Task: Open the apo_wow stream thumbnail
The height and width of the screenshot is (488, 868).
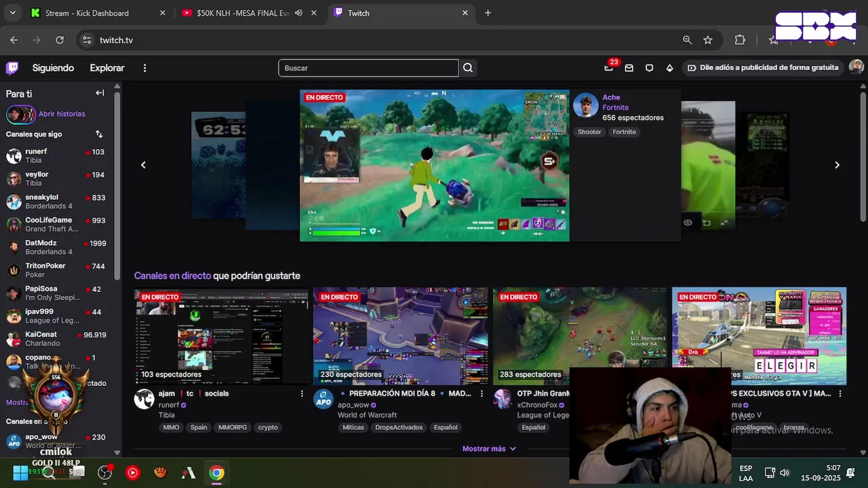Action: pos(400,335)
